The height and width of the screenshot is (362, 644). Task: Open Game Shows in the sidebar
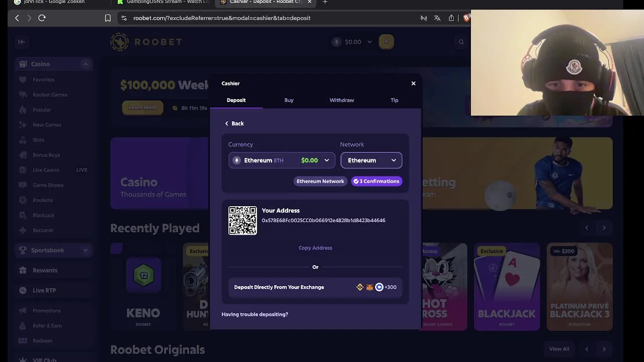48,185
